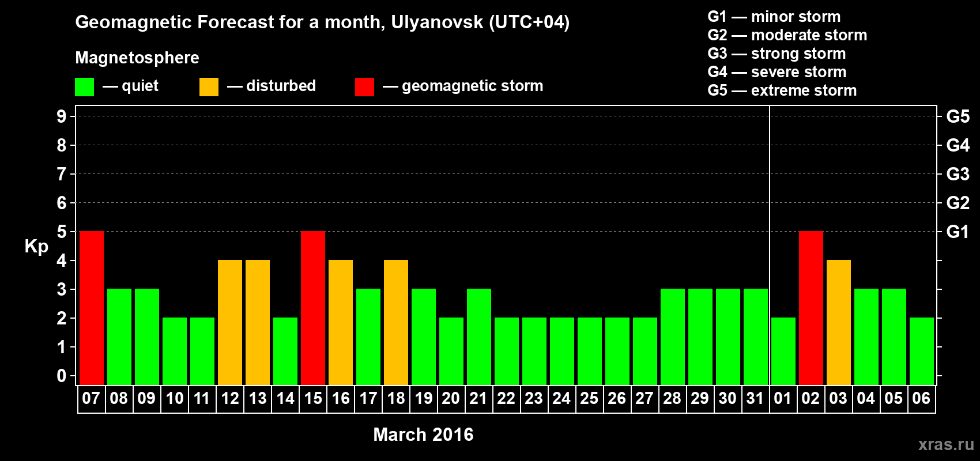Open the xras.ru watermark link

coord(946,444)
